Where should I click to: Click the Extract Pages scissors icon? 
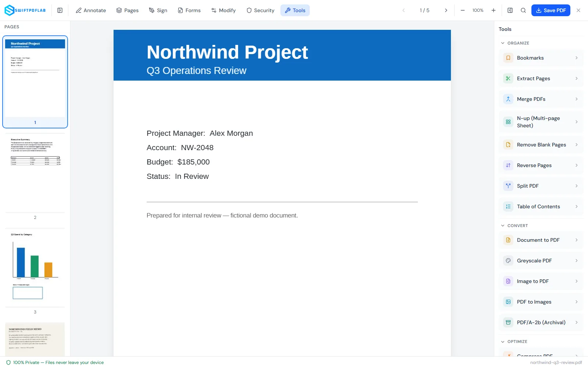(x=508, y=78)
